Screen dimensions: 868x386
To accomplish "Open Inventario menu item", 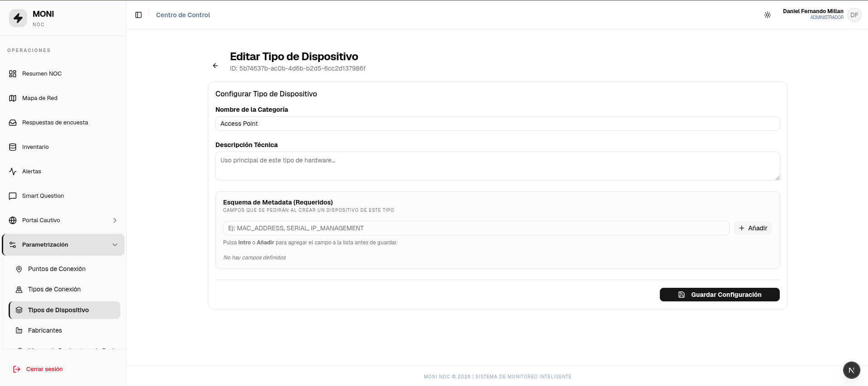I will pyautogui.click(x=63, y=147).
